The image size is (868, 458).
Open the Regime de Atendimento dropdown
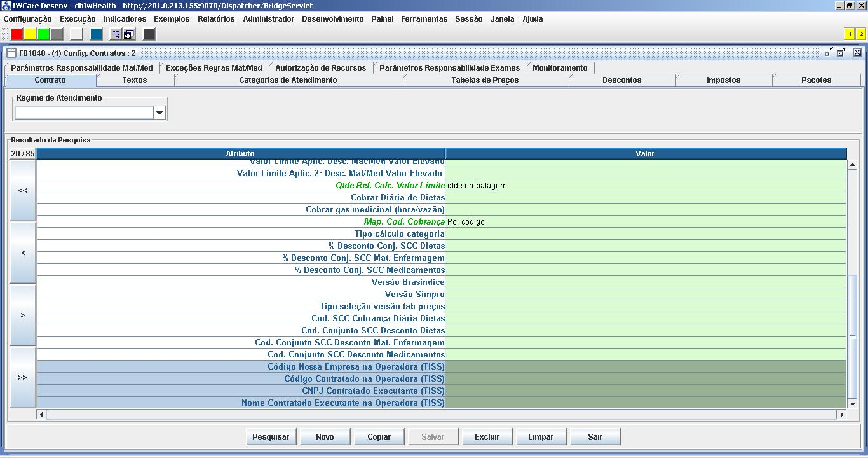coord(159,113)
